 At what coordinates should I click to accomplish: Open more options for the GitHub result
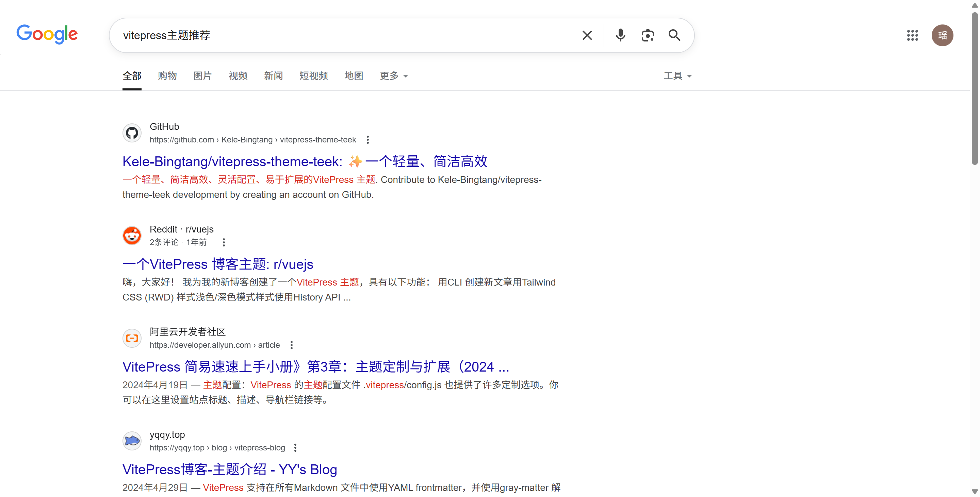point(367,140)
